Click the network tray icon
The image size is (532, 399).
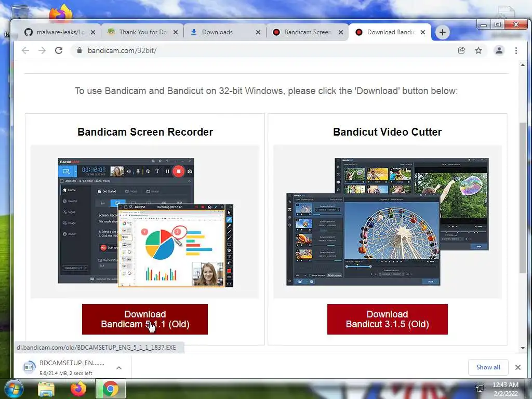point(480,389)
